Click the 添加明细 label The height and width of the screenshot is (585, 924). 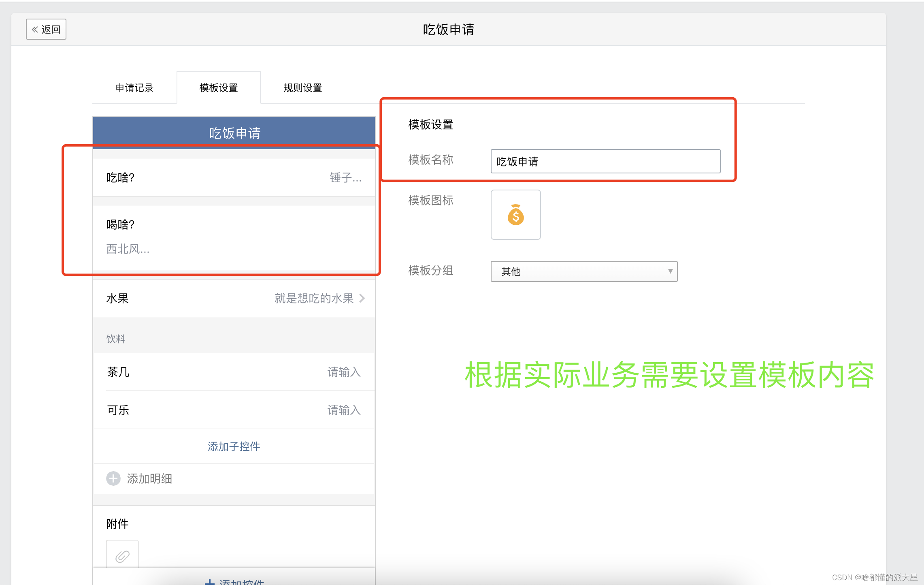click(149, 479)
